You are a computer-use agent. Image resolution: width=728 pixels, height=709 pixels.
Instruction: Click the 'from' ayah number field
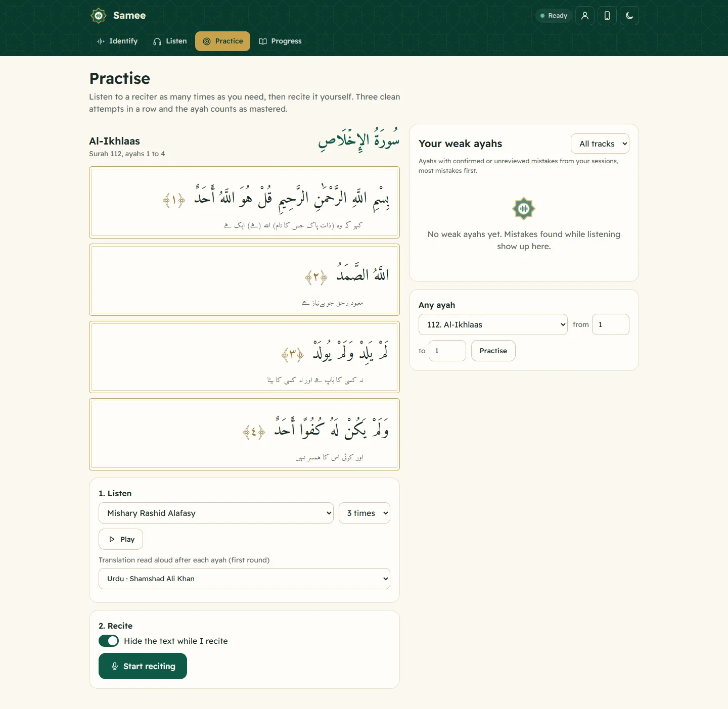coord(611,324)
